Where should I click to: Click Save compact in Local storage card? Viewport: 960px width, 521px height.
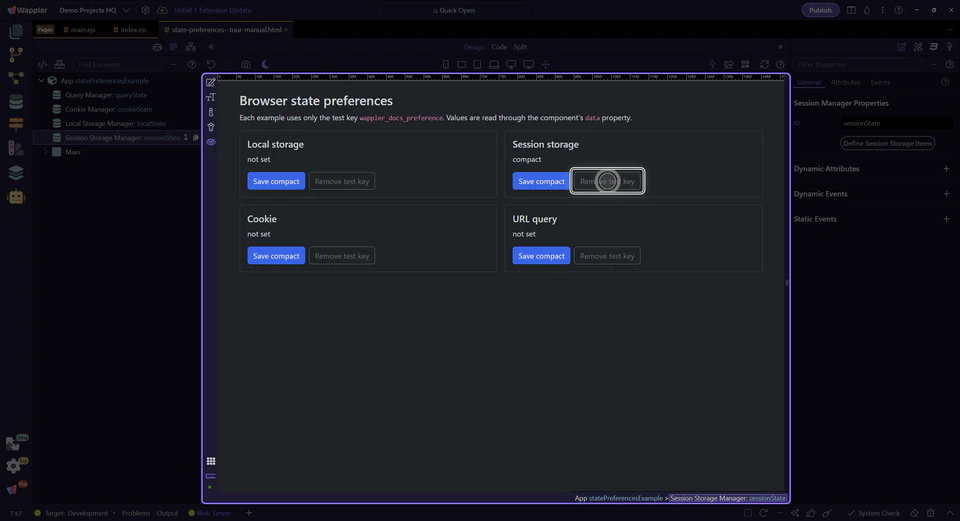click(276, 181)
